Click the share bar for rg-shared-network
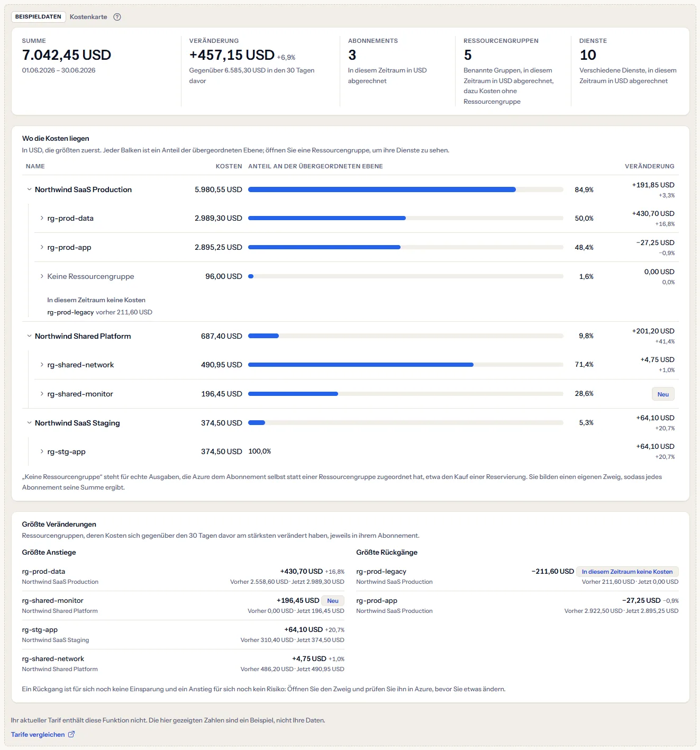700x750 pixels. [406, 365]
